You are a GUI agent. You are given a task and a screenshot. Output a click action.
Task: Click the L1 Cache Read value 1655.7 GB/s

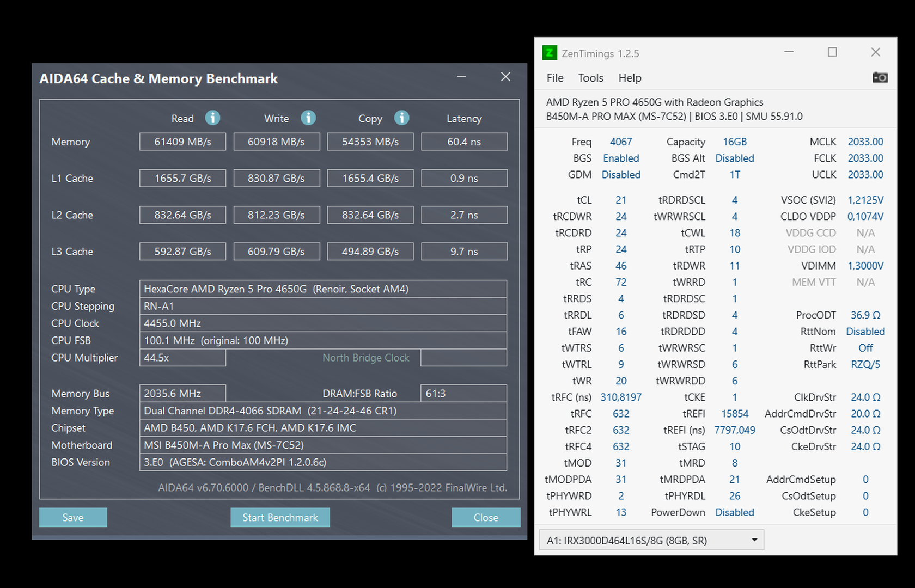[182, 178]
